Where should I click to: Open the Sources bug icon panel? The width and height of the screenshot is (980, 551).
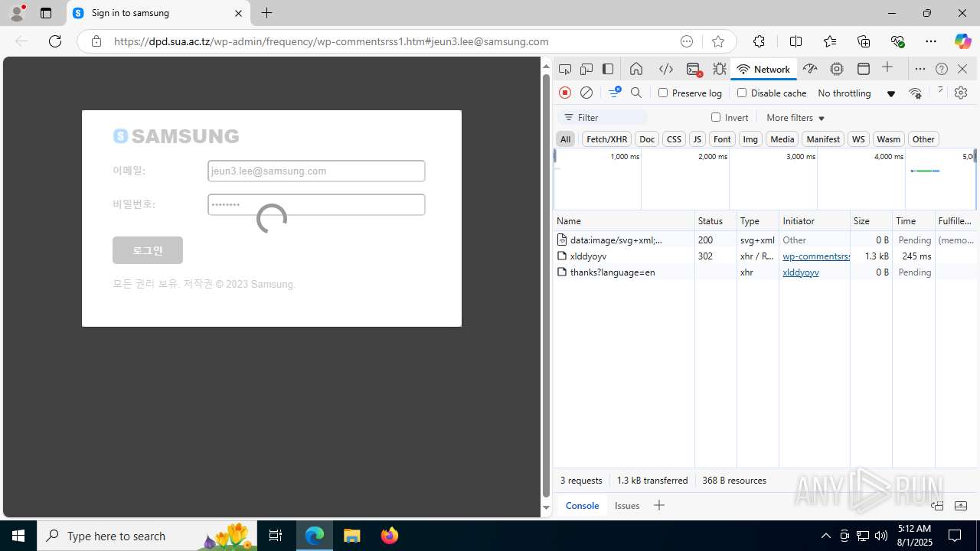(x=720, y=69)
